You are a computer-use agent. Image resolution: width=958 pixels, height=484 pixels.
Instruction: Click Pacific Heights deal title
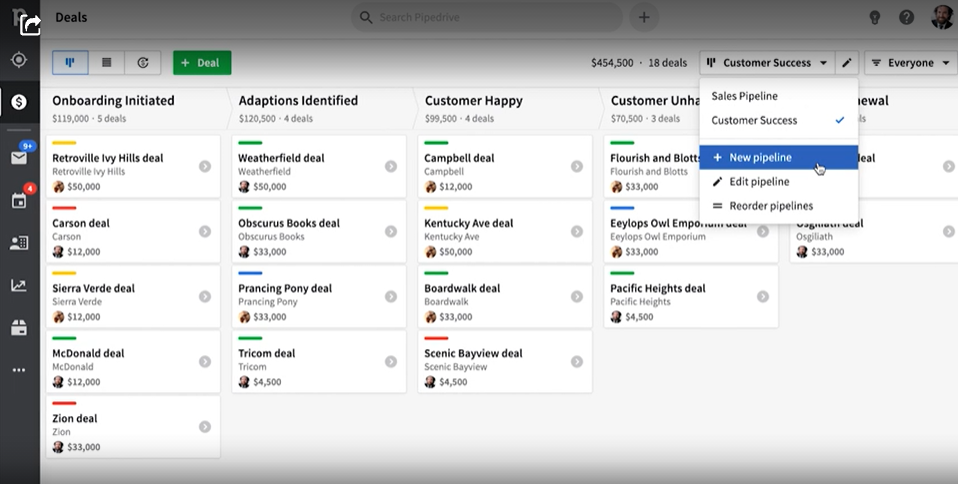[x=657, y=288]
